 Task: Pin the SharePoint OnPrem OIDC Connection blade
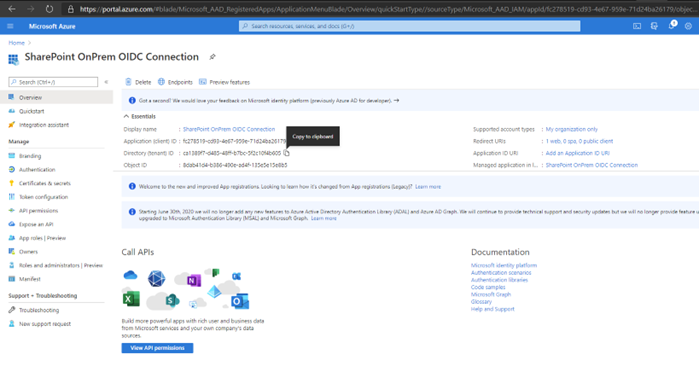[x=213, y=57]
